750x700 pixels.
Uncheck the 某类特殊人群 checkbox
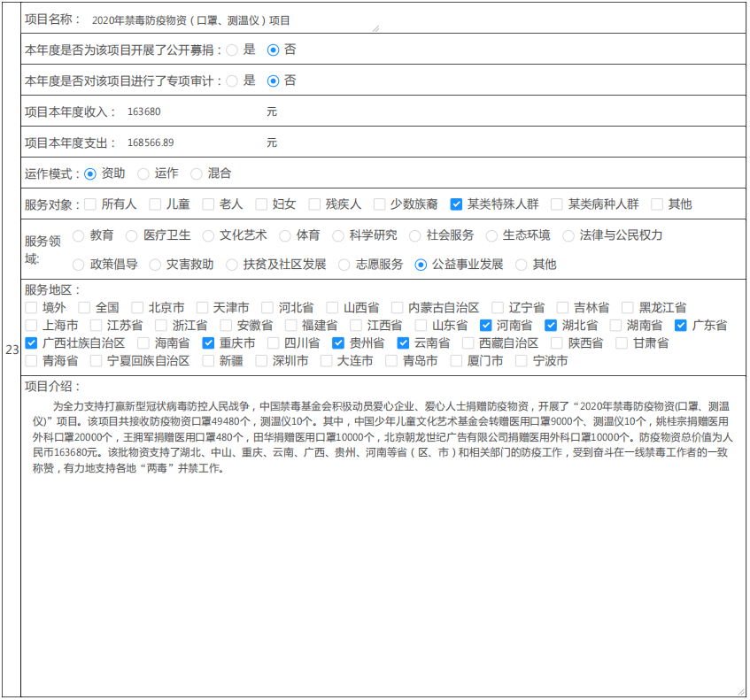tap(456, 204)
